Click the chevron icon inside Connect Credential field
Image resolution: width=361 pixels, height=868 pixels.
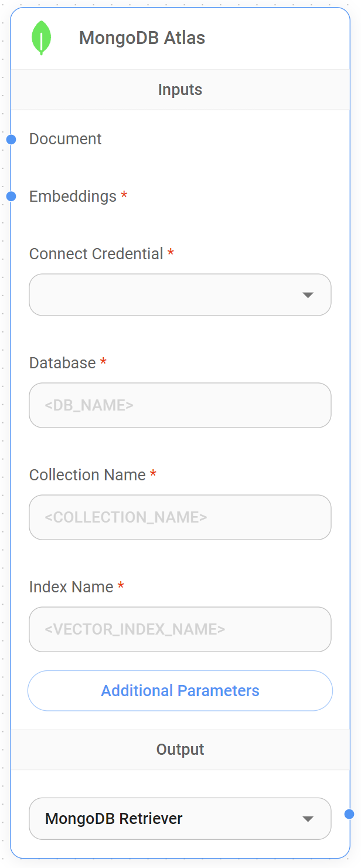point(308,295)
